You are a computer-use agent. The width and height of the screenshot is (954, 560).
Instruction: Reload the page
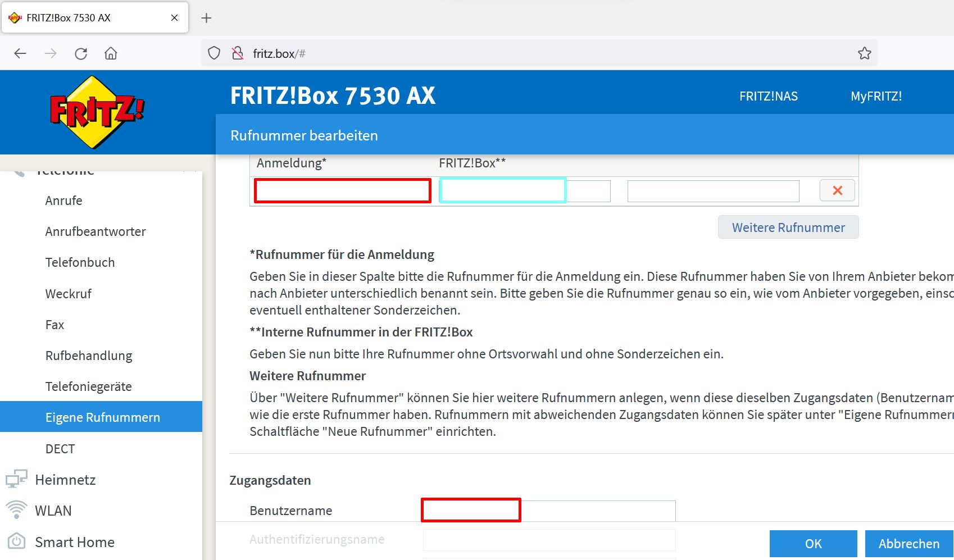81,53
